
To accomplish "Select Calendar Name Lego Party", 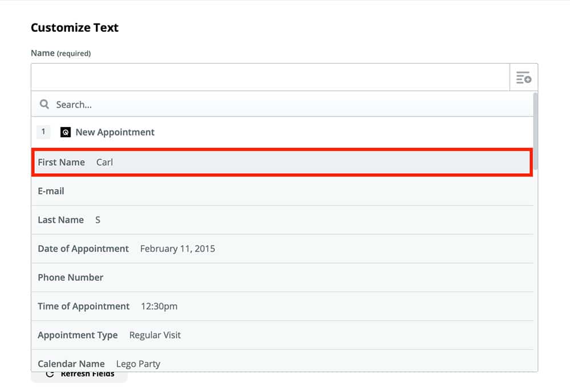I will (282, 362).
